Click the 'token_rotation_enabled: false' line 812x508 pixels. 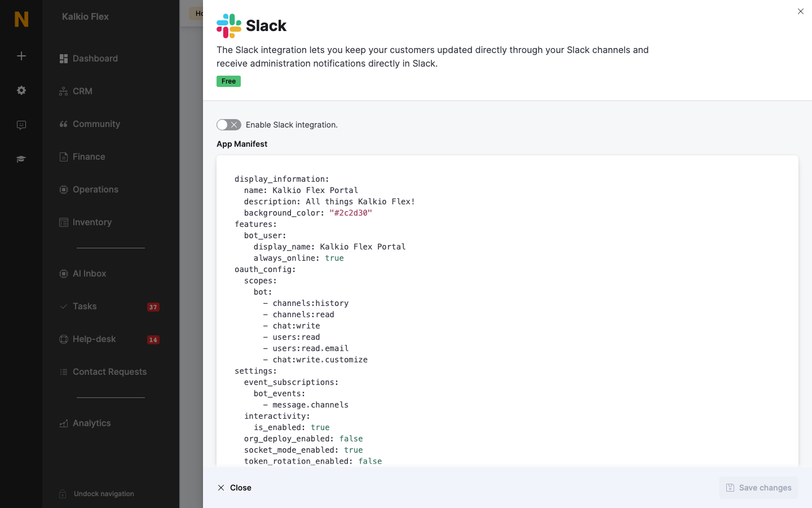coord(313,461)
